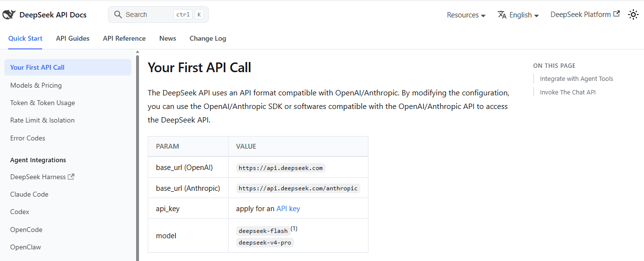Screen dimensions: 644x261
Task: Click the PARAM column header
Action: pyautogui.click(x=188, y=146)
